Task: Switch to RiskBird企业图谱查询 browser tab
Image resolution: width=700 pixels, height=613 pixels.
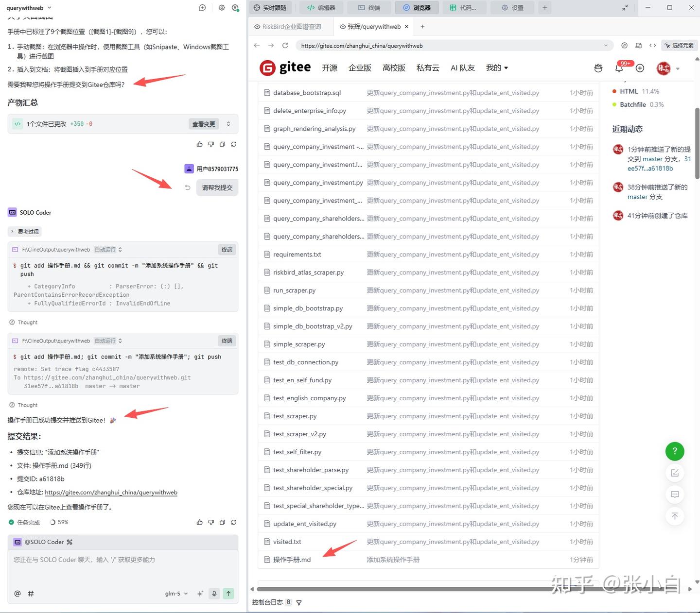Action: (x=292, y=27)
